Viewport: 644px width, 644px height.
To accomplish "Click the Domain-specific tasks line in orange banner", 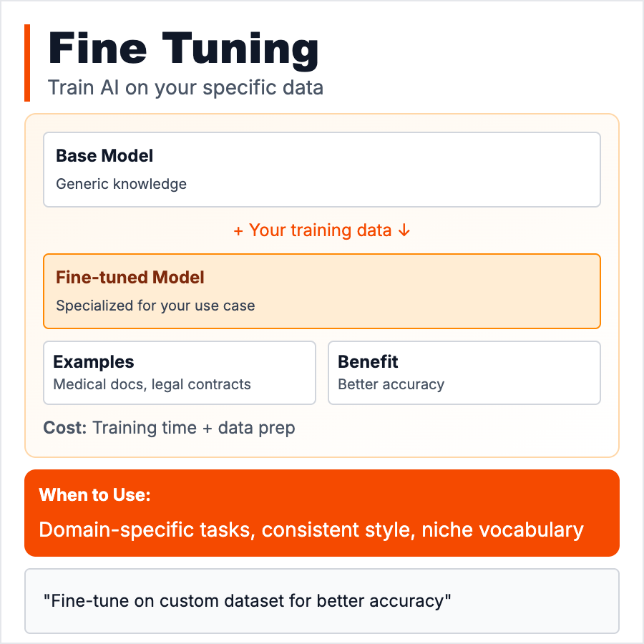I will pos(311,530).
